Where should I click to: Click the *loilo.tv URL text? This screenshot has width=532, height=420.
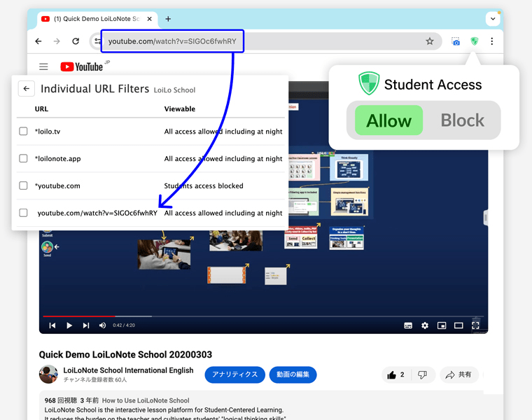tap(48, 132)
